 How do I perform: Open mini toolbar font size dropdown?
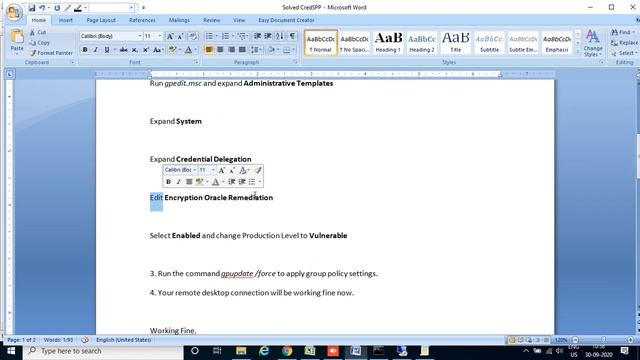click(213, 170)
